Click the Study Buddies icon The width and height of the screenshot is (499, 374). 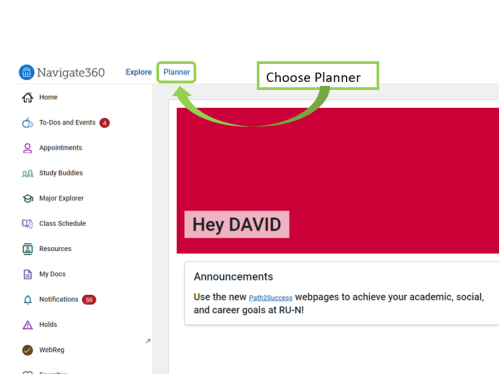pos(28,173)
